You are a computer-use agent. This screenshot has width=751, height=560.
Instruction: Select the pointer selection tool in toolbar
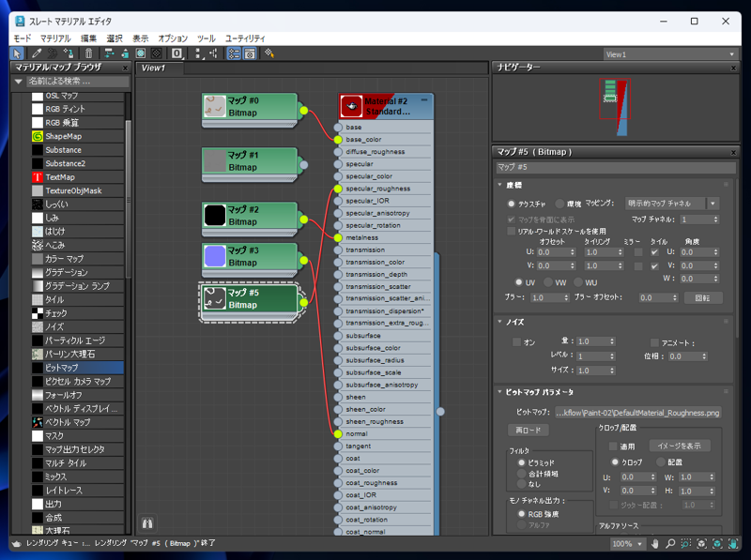coord(18,53)
